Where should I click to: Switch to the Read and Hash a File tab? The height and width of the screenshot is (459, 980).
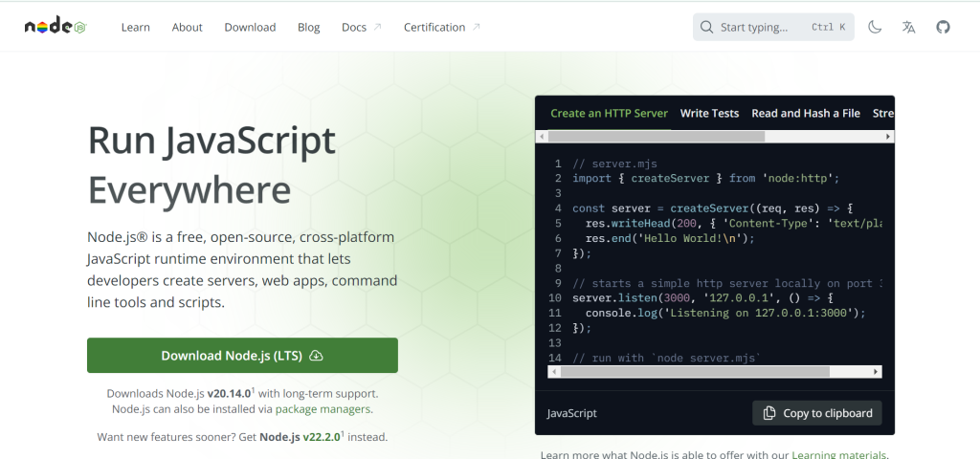(806, 113)
